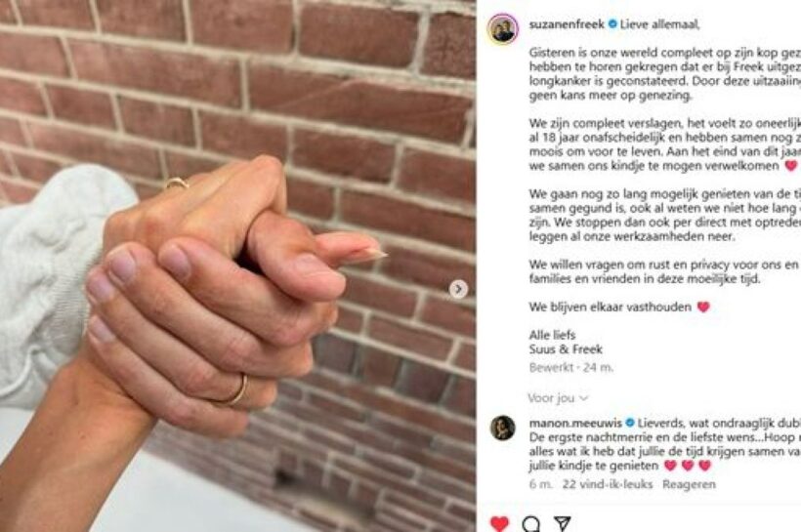Viewport: 801px width, 532px height.
Task: Click the 'Voor jou' chevron arrow
Action: [x=583, y=398]
